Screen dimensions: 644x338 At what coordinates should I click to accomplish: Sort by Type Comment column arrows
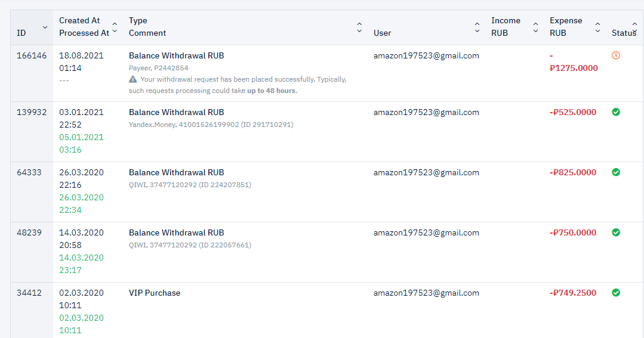(x=359, y=27)
